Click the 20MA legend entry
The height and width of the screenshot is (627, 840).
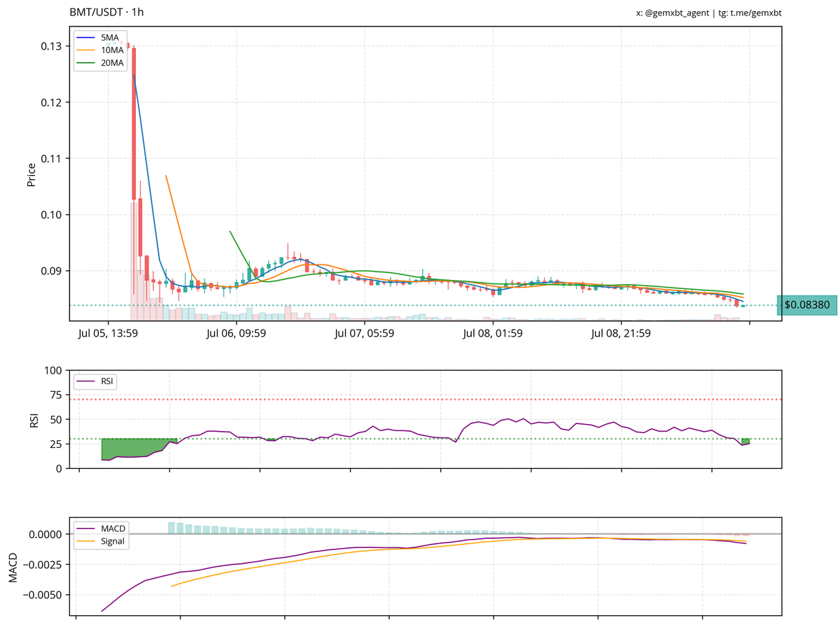click(x=101, y=63)
